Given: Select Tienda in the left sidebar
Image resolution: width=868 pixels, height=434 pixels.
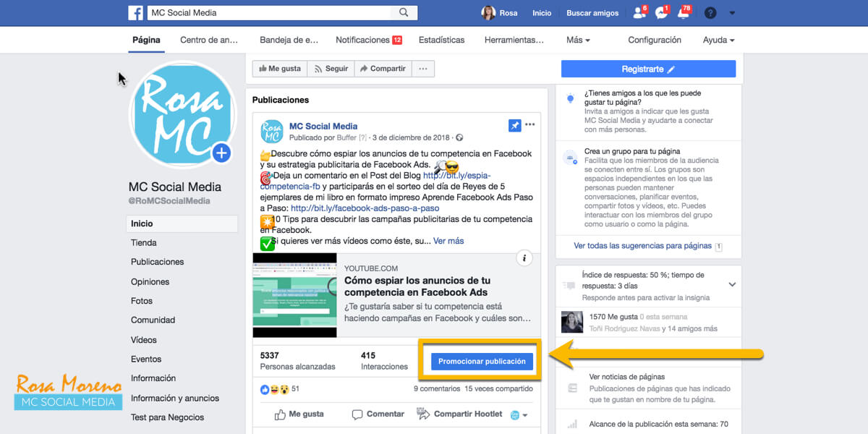Looking at the screenshot, I should coord(144,243).
